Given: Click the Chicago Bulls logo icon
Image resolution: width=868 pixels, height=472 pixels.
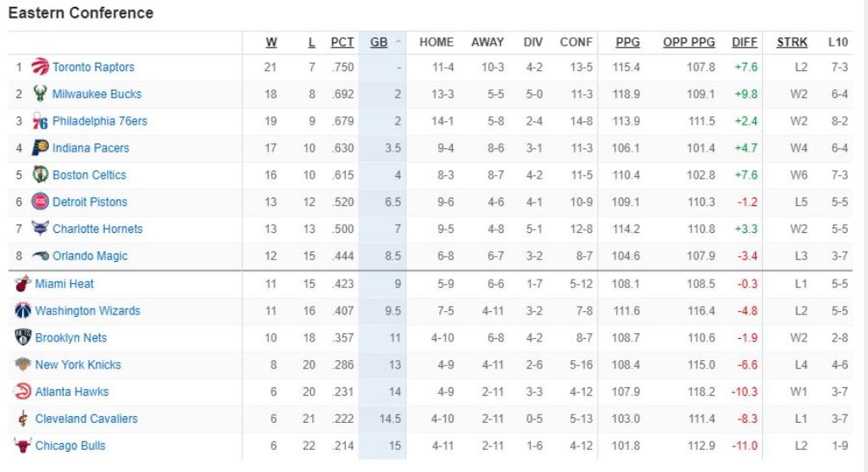Looking at the screenshot, I should point(23,446).
